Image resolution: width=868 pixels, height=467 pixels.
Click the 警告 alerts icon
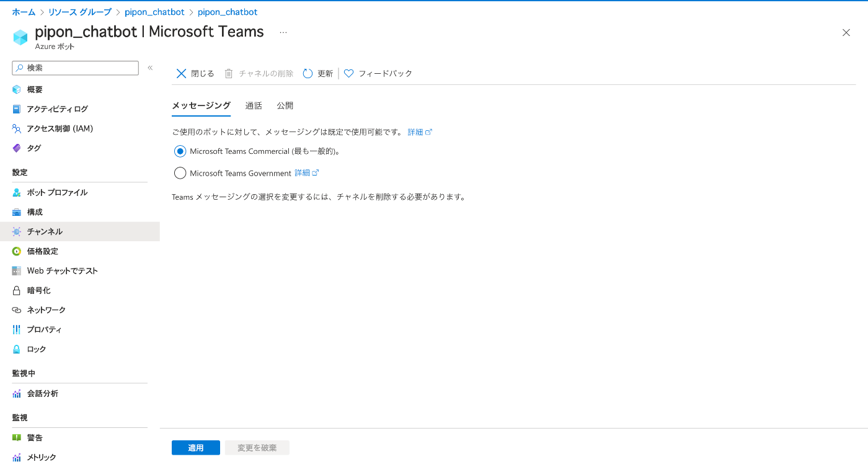[x=17, y=438]
